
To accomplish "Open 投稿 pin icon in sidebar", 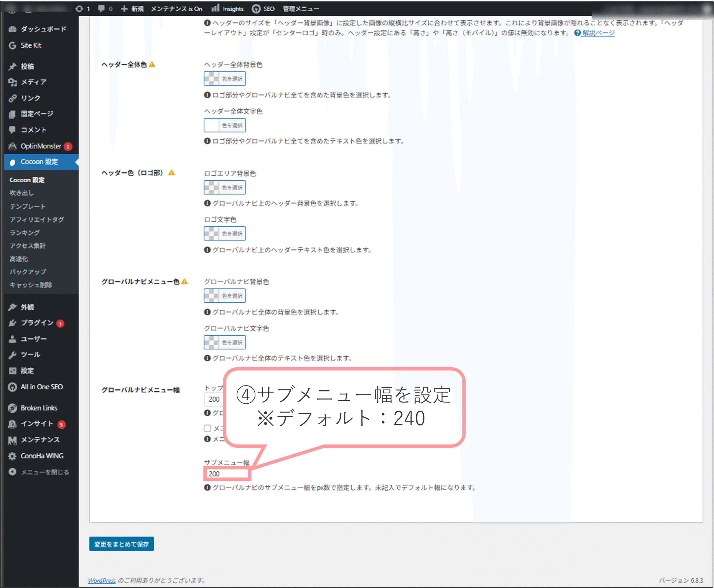I will point(13,66).
